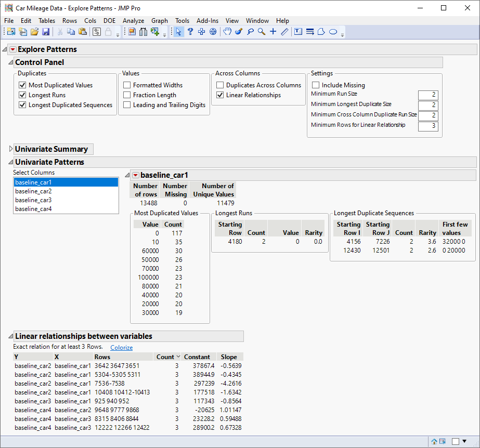
Task: Select the Crosshairs tool
Action: [273, 32]
